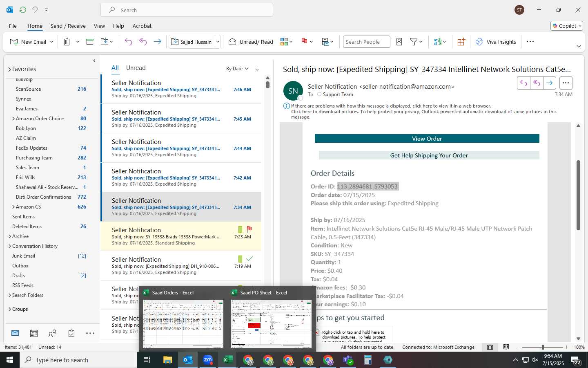This screenshot has height=368, width=588.
Task: Click reading pane Reply All icon
Action: coord(537,83)
